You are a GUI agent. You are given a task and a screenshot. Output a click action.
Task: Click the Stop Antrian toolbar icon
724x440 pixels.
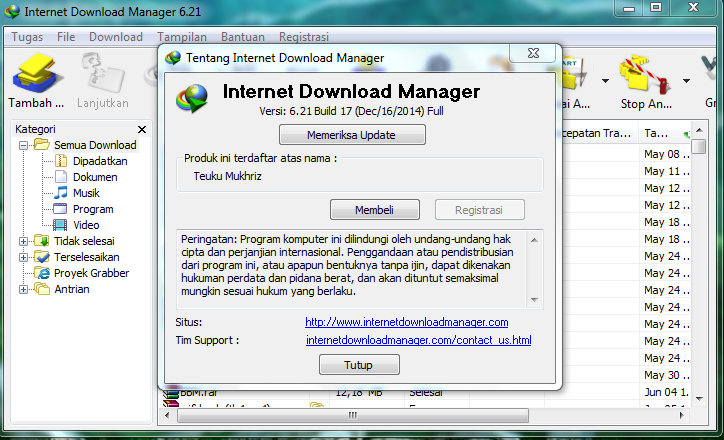pos(646,74)
